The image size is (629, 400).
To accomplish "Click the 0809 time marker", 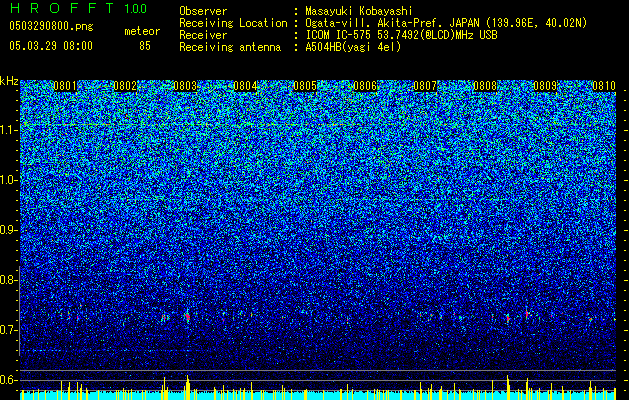I will tap(545, 86).
